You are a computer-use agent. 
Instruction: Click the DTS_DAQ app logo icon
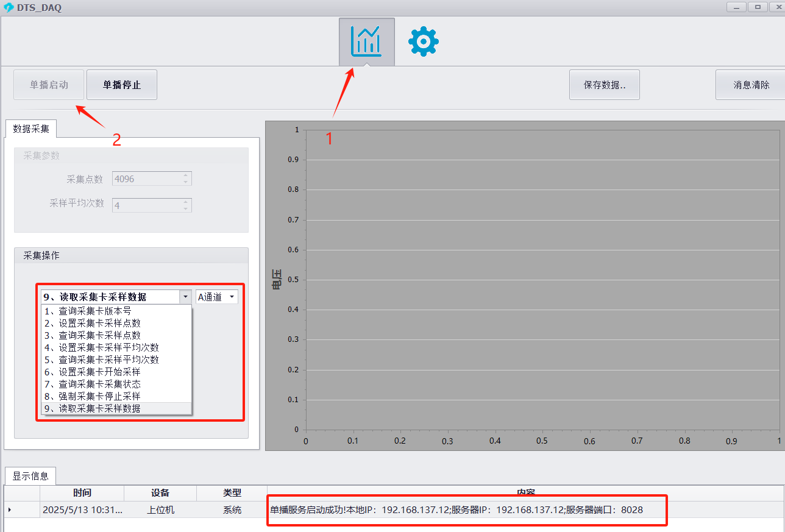click(9, 8)
